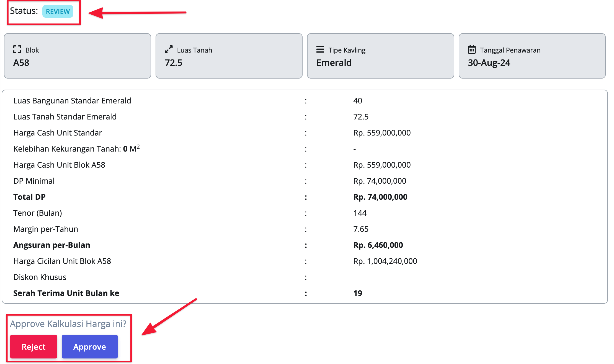Select the Tipe Kavling Emerald card
This screenshot has height=364, width=614.
tap(380, 56)
